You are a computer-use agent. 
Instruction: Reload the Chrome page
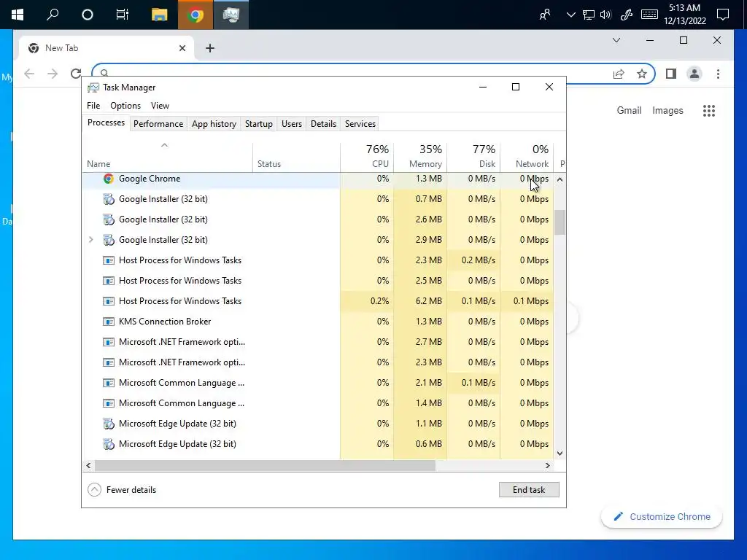[x=76, y=74]
